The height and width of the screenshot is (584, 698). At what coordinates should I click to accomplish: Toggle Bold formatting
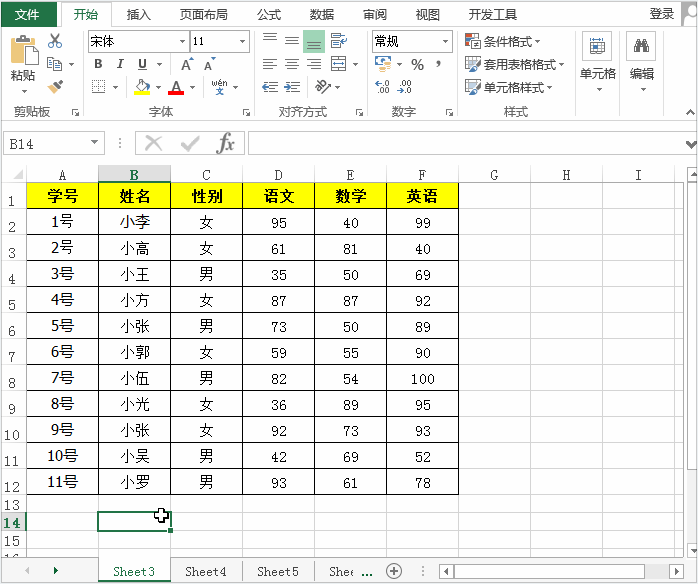coord(98,64)
